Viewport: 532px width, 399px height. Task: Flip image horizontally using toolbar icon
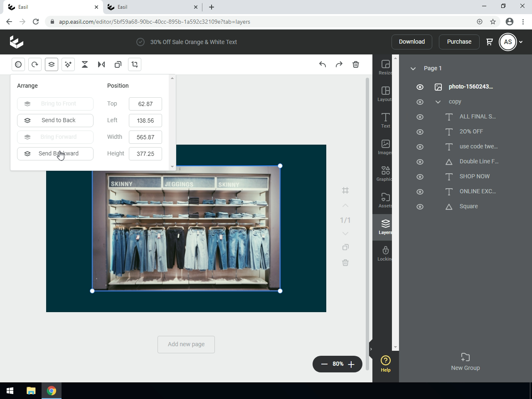point(101,64)
